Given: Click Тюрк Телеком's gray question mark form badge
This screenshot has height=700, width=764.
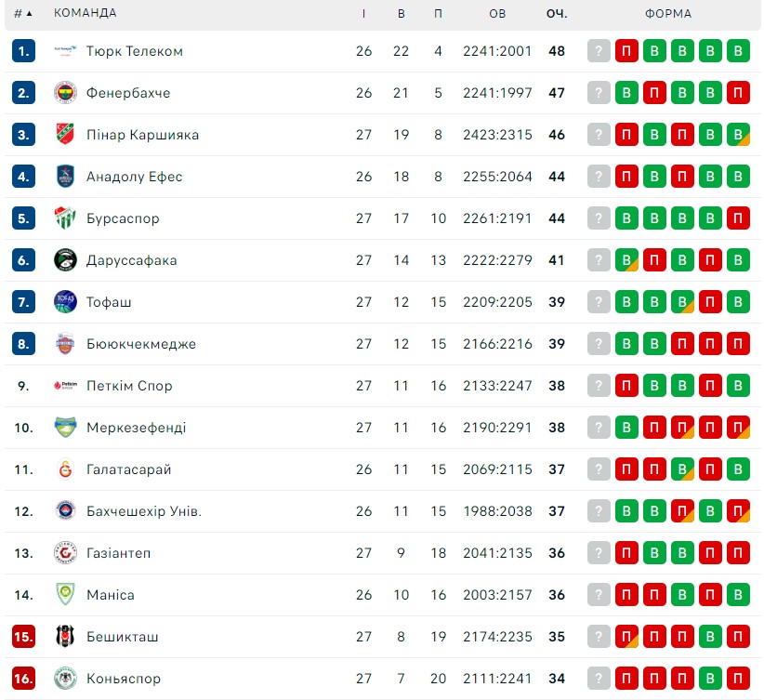Looking at the screenshot, I should point(599,51).
